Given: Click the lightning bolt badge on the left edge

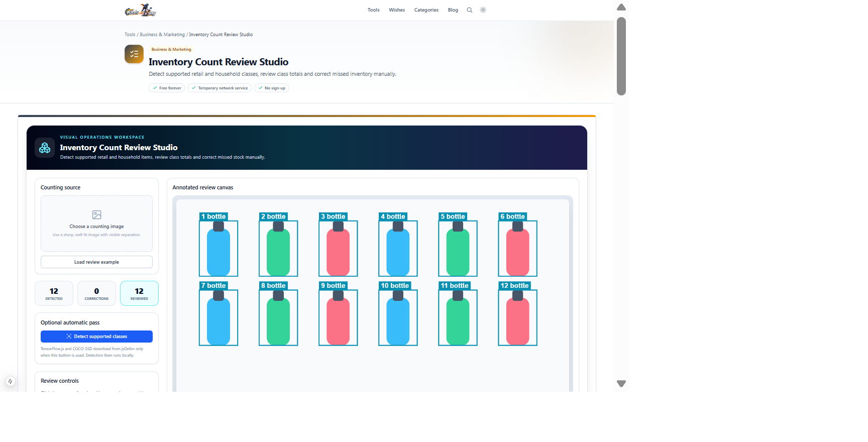Looking at the screenshot, I should pos(10,381).
